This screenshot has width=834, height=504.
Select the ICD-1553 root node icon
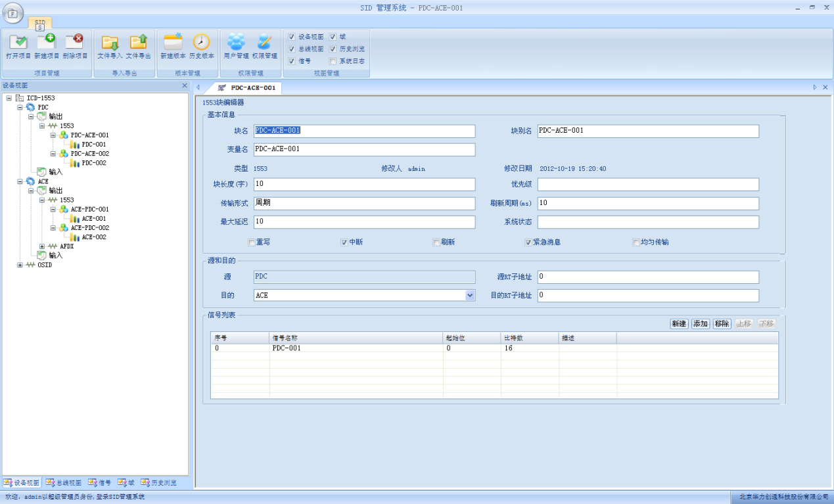point(20,98)
